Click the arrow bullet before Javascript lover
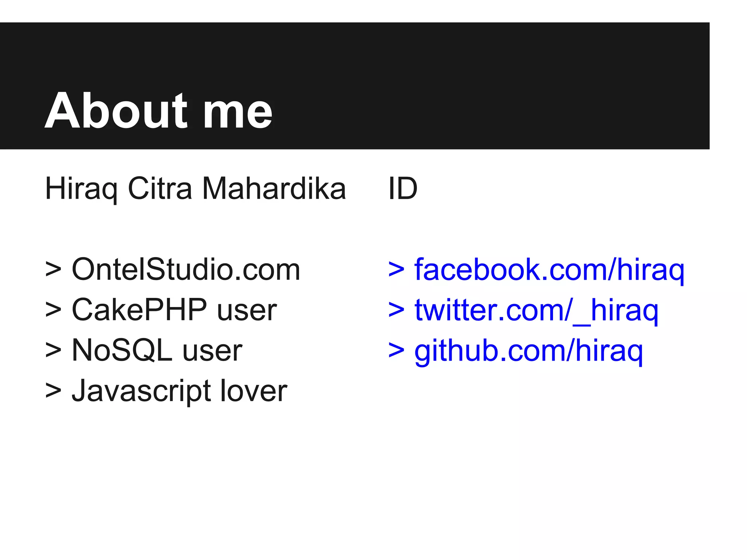747x560 pixels. tap(53, 392)
